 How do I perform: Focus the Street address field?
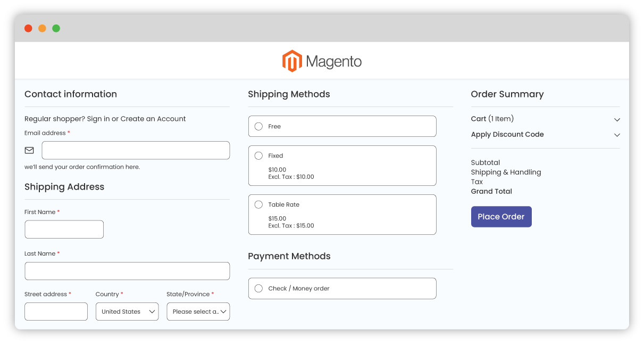pos(56,312)
